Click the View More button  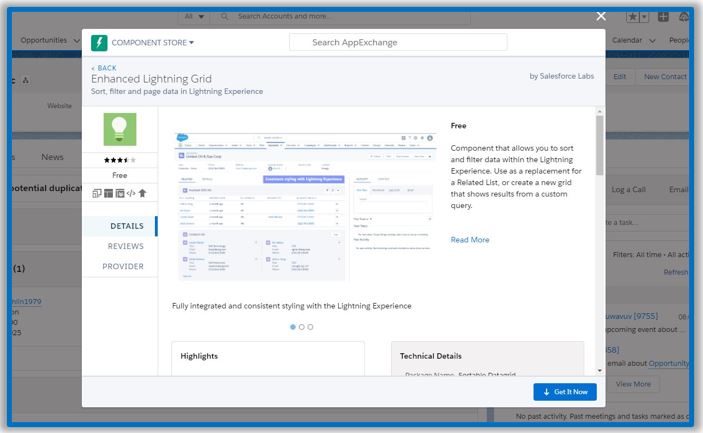tap(633, 384)
